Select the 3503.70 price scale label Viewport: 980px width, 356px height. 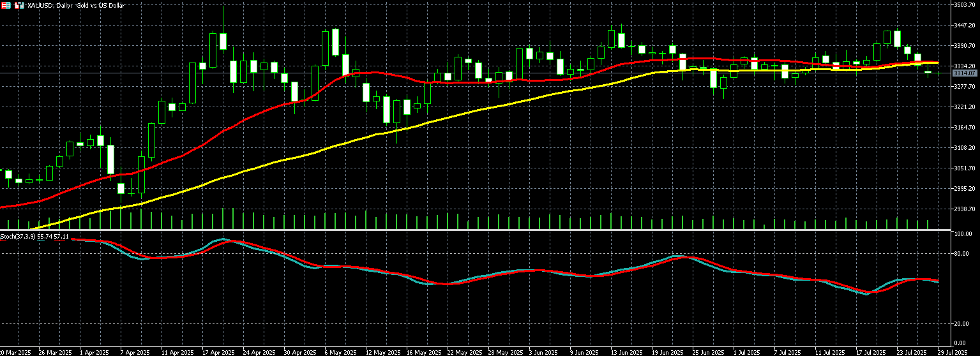964,5
